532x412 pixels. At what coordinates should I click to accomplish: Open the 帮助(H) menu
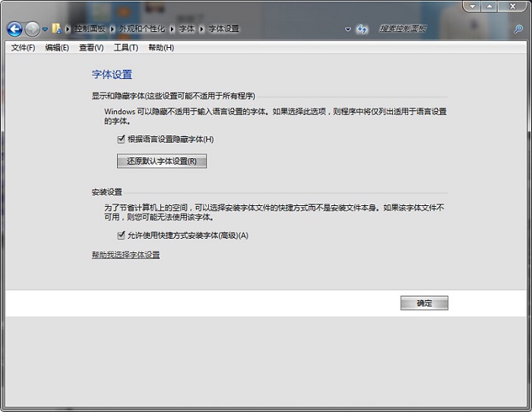pyautogui.click(x=161, y=48)
